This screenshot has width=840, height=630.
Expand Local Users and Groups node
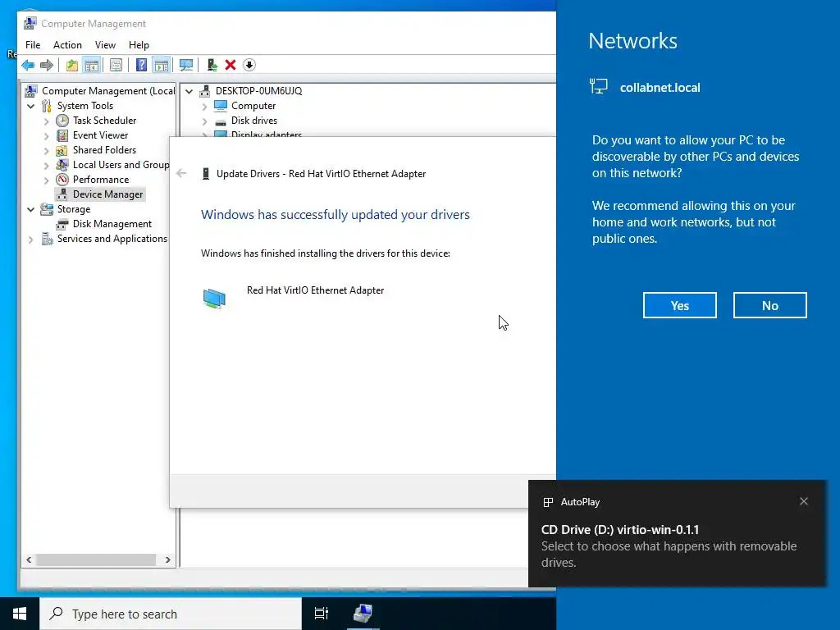47,165
